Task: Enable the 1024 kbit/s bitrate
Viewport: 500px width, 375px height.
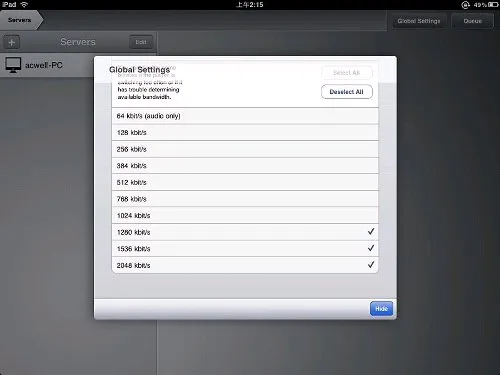Action: [245, 215]
